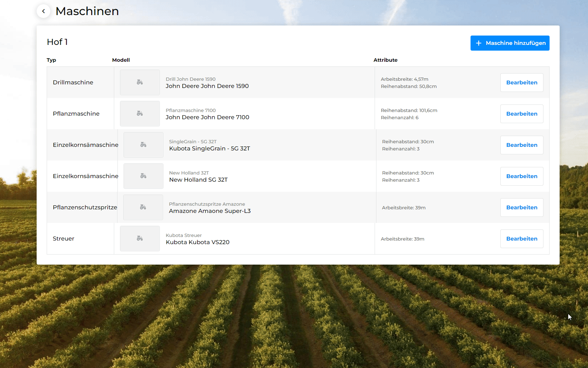Click the Attribute column header

coord(385,60)
